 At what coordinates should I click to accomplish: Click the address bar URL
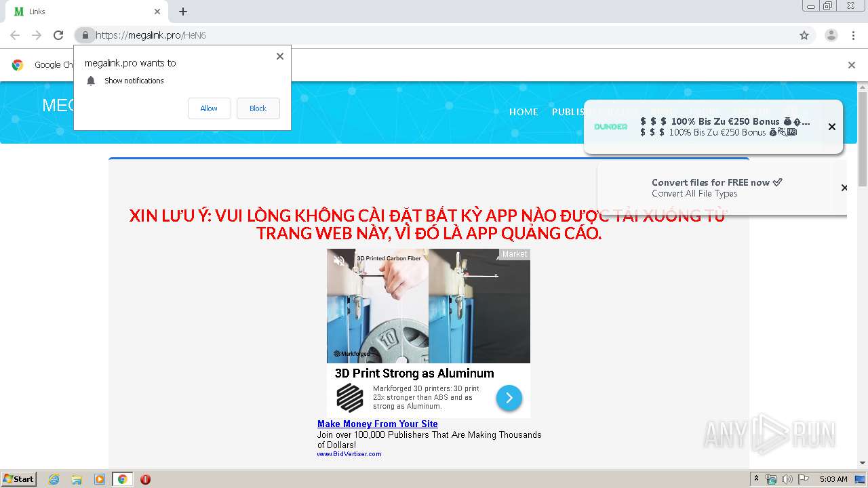151,35
